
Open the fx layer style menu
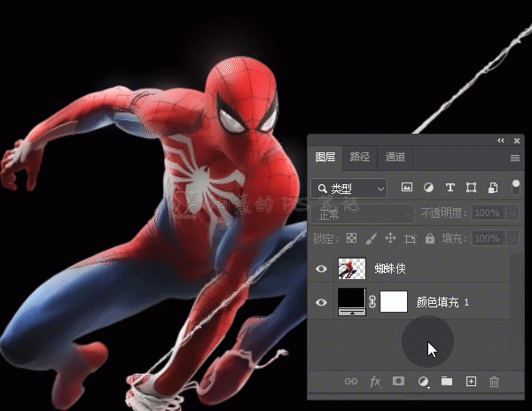(375, 382)
